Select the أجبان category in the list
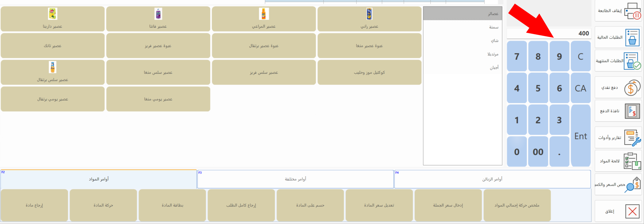Image resolution: width=644 pixels, height=224 pixels. (462, 68)
